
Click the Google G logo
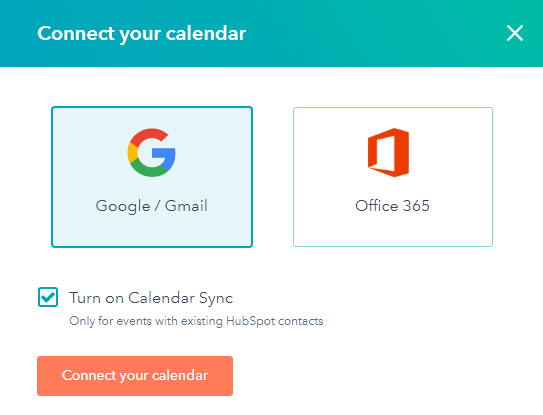pos(151,152)
